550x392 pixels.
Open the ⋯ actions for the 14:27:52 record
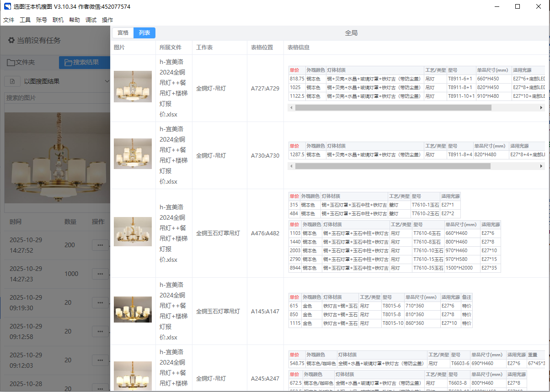pos(100,245)
